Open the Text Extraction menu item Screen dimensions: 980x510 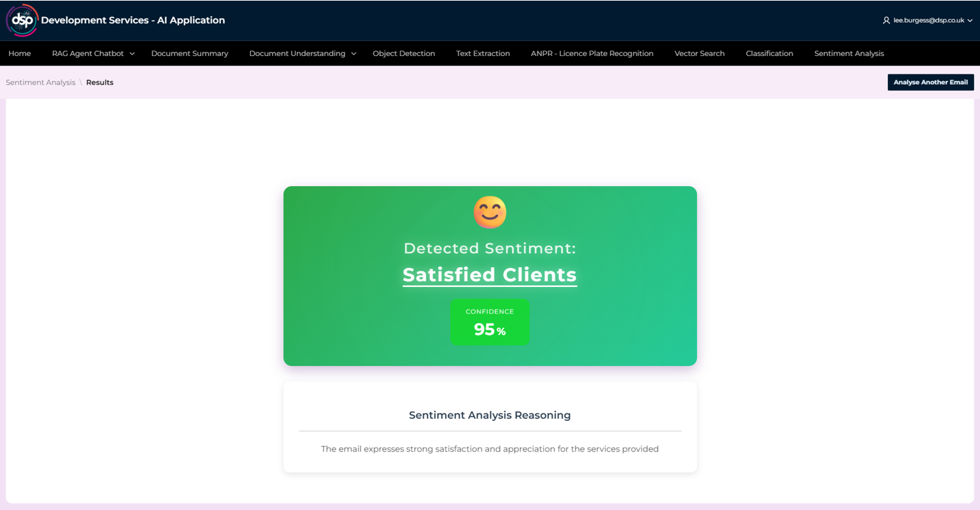click(483, 53)
